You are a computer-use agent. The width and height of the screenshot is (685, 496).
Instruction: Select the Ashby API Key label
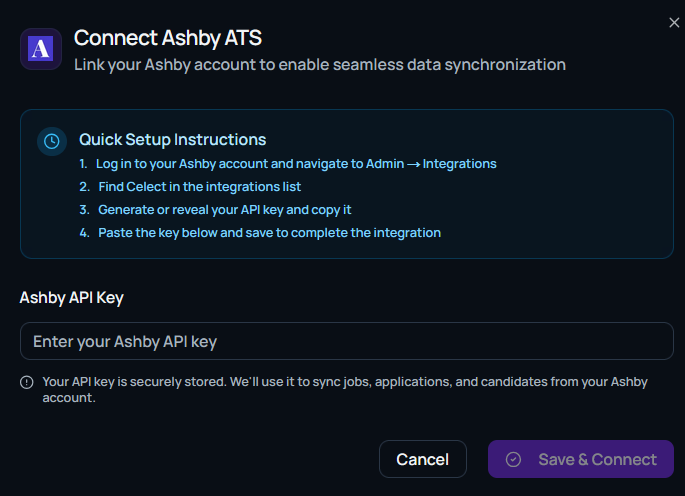point(72,297)
